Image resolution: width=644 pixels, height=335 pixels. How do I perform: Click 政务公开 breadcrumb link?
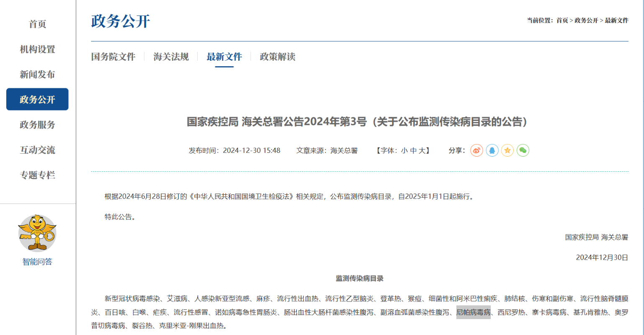click(x=586, y=21)
